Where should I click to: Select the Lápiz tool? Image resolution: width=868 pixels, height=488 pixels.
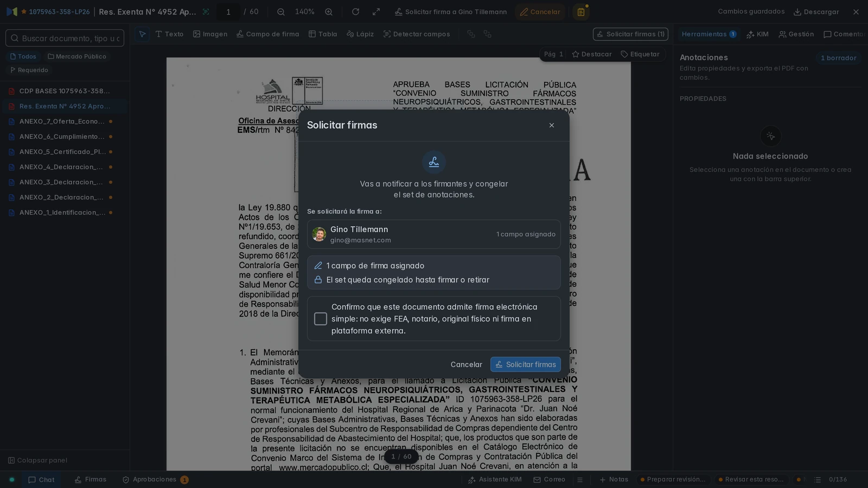(360, 34)
